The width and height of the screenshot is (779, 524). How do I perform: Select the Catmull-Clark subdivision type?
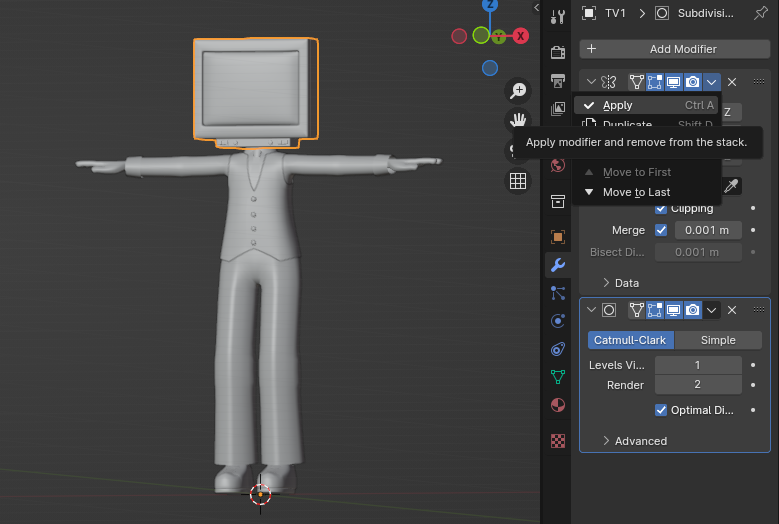(630, 340)
